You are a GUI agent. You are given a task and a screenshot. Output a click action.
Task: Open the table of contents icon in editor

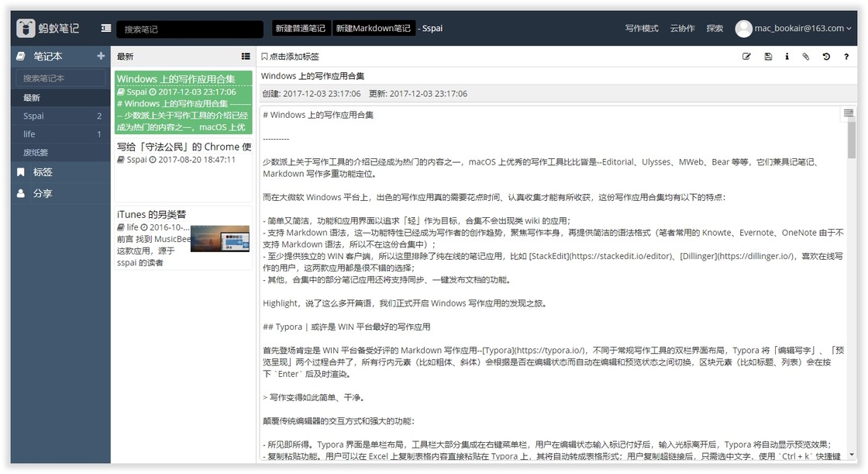tap(848, 113)
